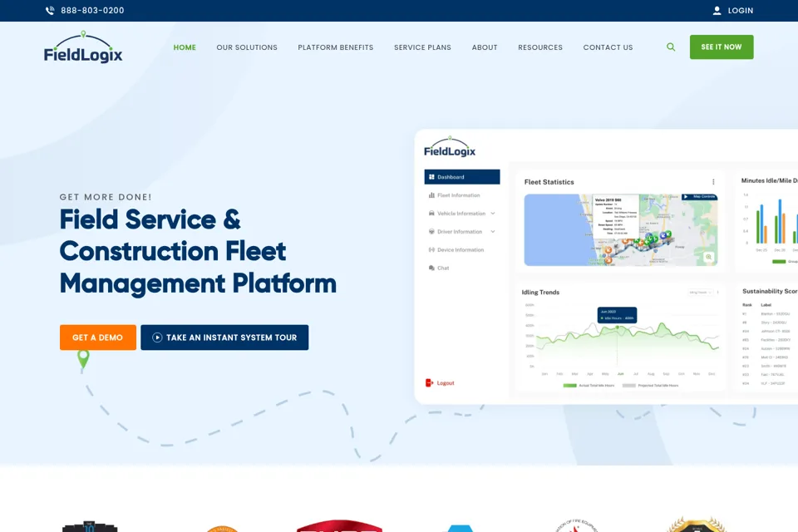Open OUR SOLUTIONS menu
This screenshot has height=532, width=798.
pyautogui.click(x=247, y=47)
